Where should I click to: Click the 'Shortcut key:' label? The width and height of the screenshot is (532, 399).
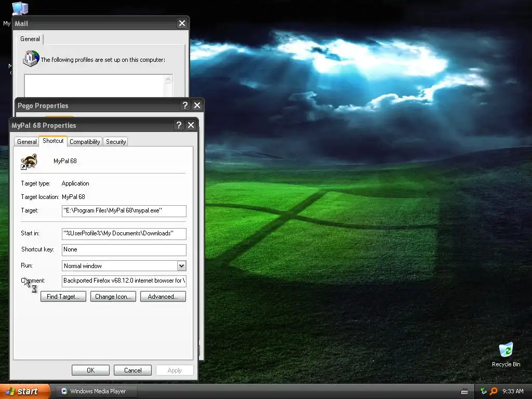coord(37,250)
